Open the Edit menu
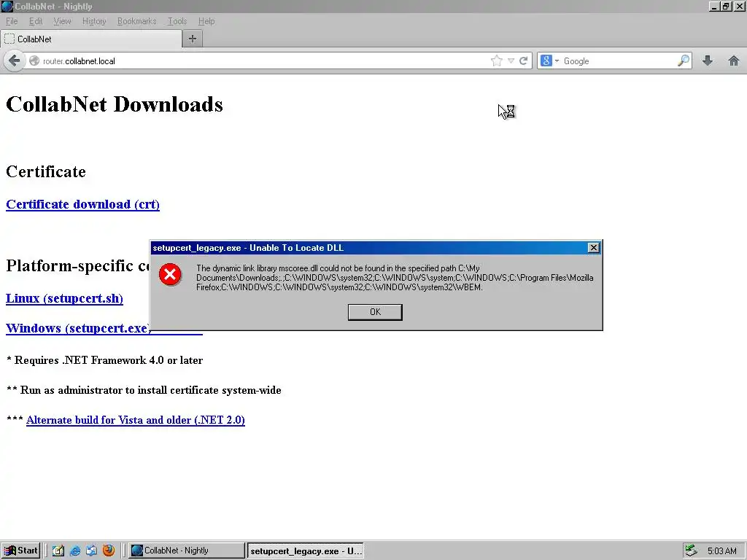Screen dimensions: 747x560 [36, 21]
